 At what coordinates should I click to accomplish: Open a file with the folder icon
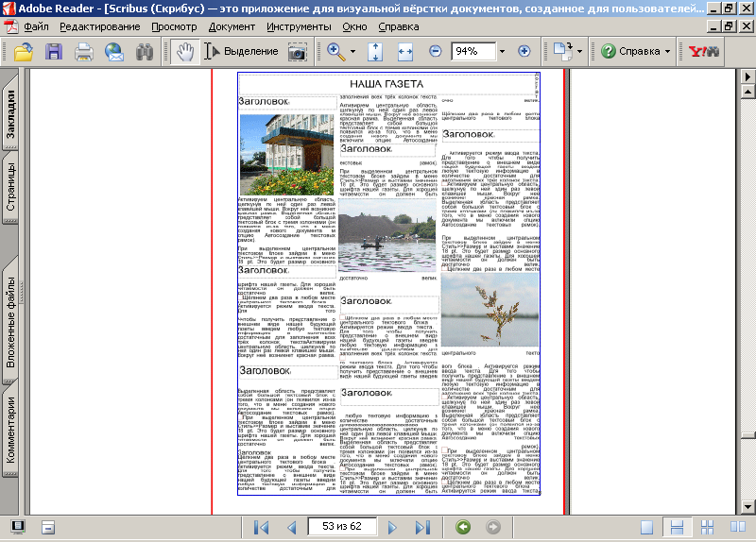(23, 51)
